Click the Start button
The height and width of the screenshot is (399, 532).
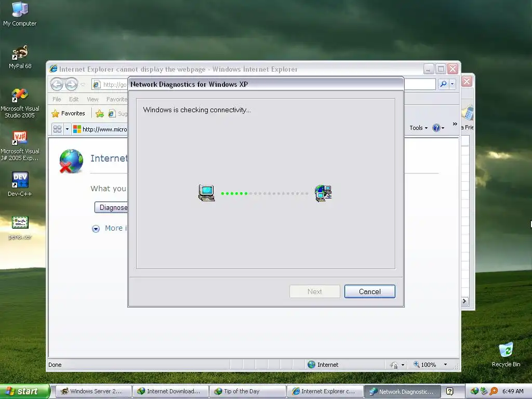click(24, 391)
